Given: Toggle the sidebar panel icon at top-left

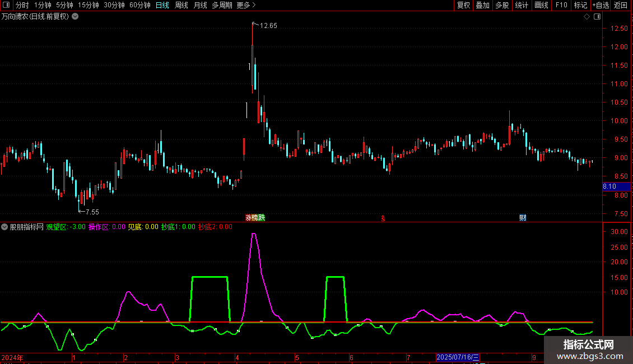Looking at the screenshot, I should click(6, 5).
